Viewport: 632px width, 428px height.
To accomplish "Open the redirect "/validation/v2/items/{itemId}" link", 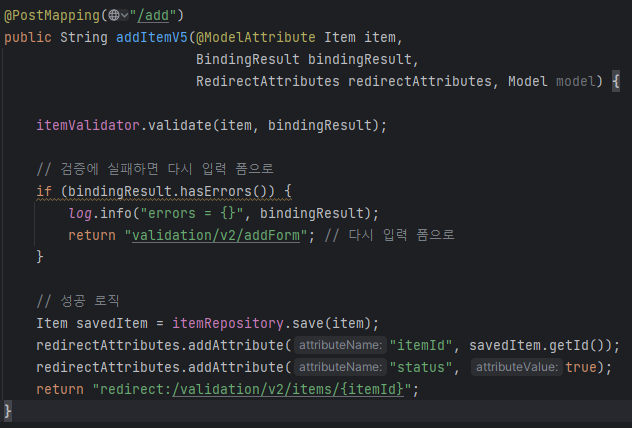I will (x=288, y=389).
